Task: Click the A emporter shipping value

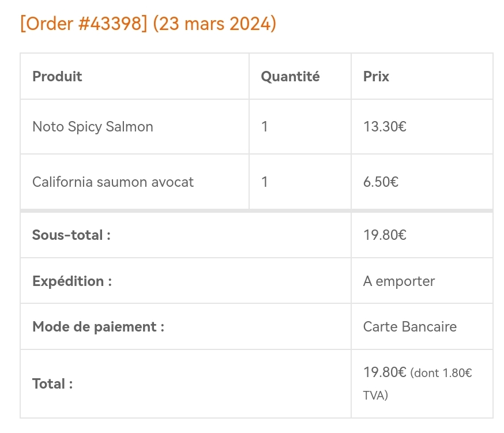Action: [x=399, y=281]
